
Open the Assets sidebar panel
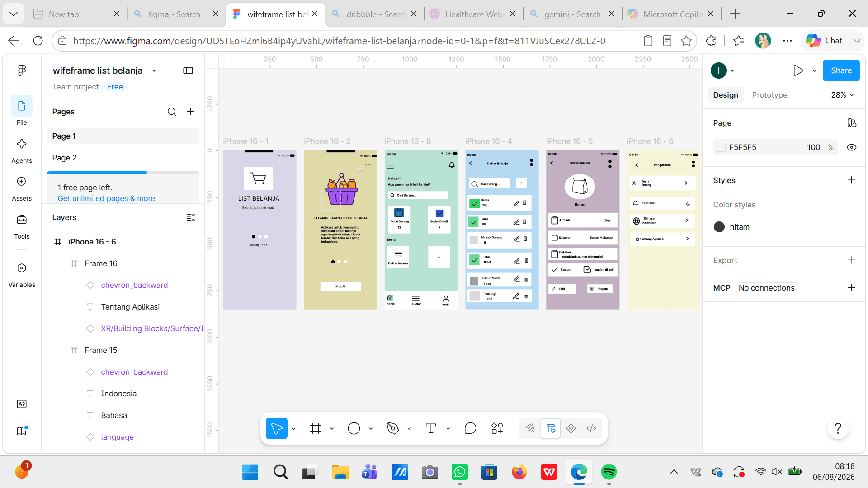[22, 188]
